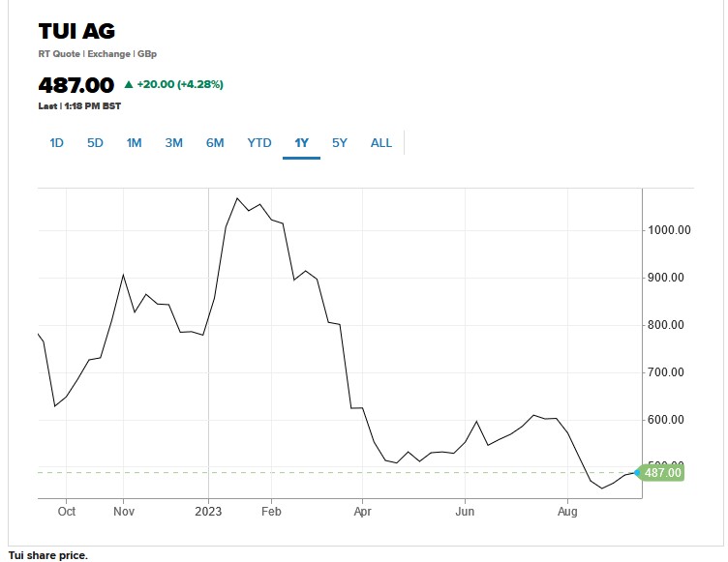Select the active 1Y range tab
The width and height of the screenshot is (728, 562).
click(301, 143)
